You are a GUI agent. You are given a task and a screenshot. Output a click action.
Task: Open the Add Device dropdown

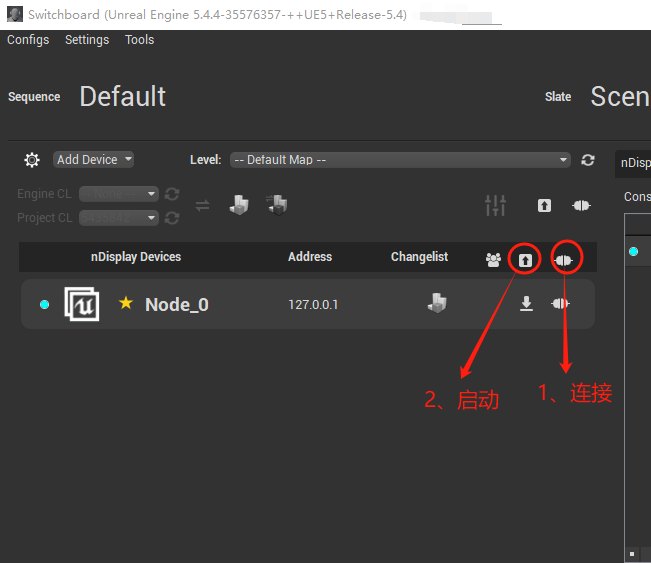pyautogui.click(x=93, y=159)
